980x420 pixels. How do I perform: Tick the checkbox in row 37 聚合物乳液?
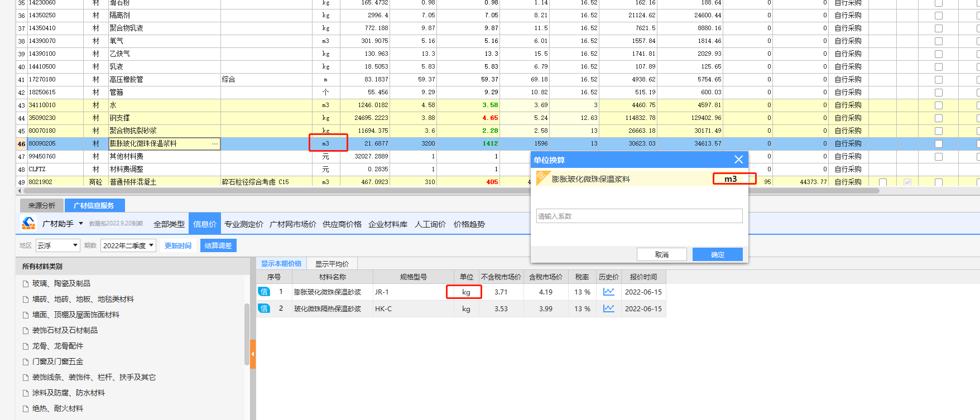939,28
